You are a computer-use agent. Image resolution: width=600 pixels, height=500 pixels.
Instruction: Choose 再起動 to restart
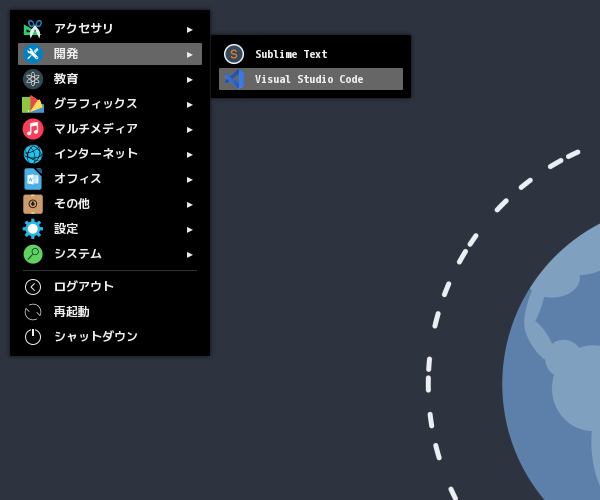click(x=110, y=312)
